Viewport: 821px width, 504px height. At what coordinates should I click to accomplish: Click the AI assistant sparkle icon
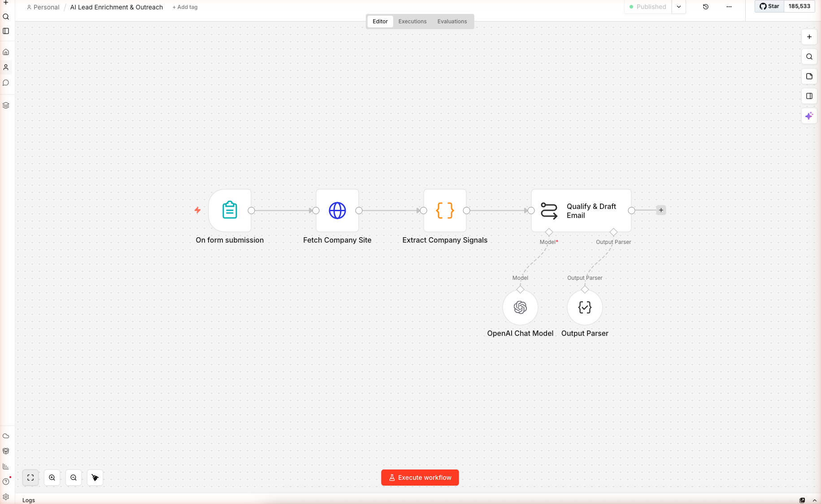pos(809,116)
